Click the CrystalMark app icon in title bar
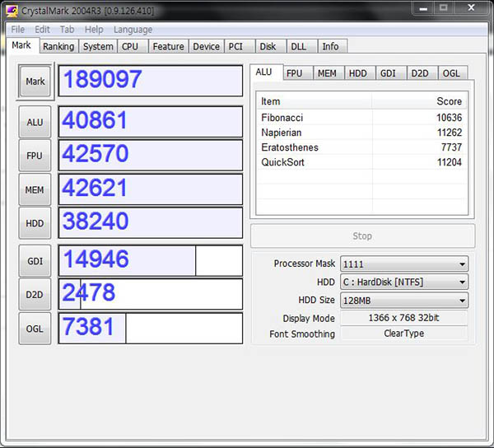494x448 pixels. (12, 12)
